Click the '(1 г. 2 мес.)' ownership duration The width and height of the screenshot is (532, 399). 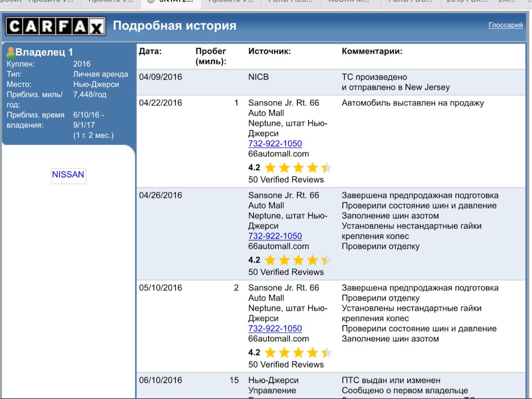(93, 135)
